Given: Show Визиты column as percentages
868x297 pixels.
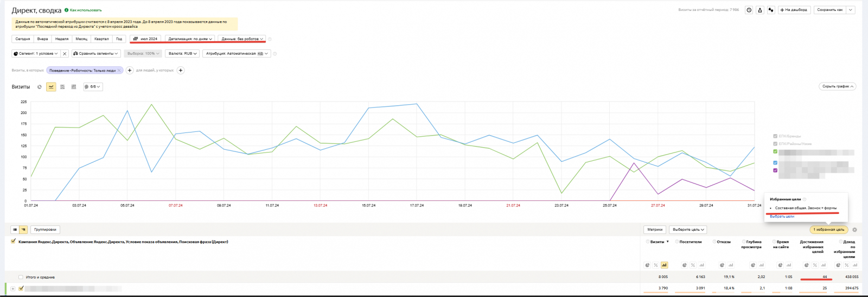Looking at the screenshot, I should (656, 266).
